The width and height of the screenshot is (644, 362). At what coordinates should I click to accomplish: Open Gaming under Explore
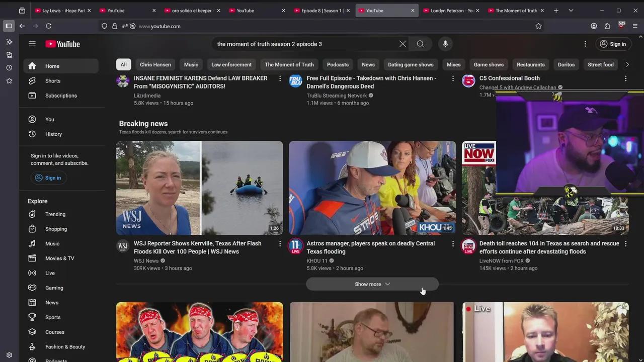[61, 288]
